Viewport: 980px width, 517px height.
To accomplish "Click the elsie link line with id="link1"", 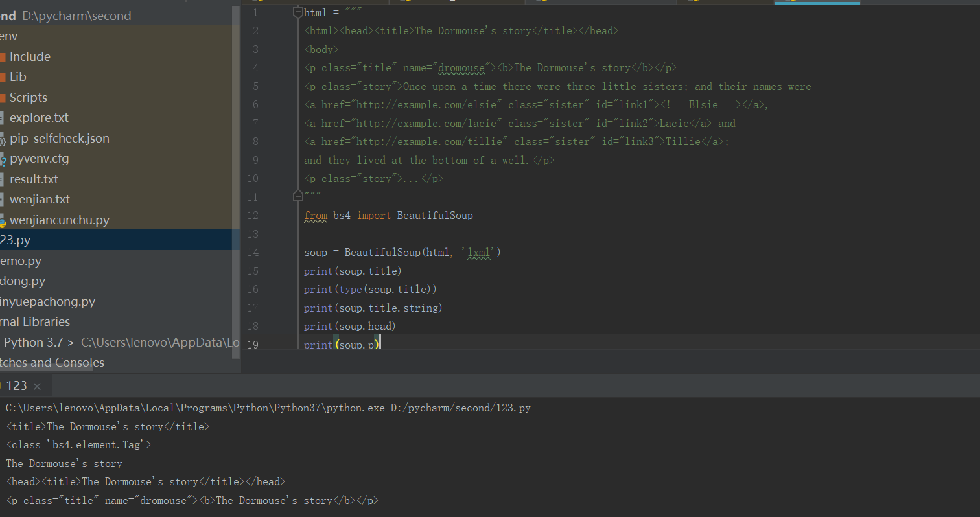I will (536, 105).
